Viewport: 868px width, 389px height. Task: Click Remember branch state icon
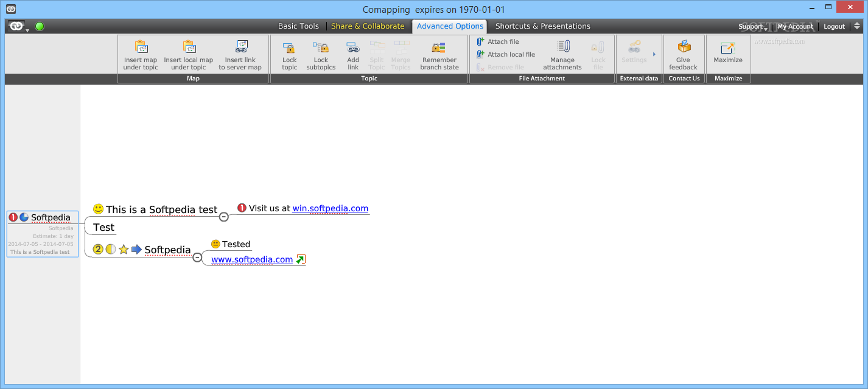point(439,47)
